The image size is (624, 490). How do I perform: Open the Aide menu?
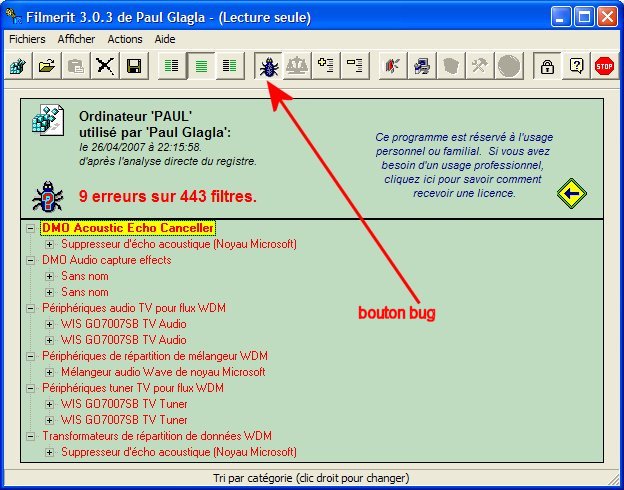pyautogui.click(x=165, y=39)
